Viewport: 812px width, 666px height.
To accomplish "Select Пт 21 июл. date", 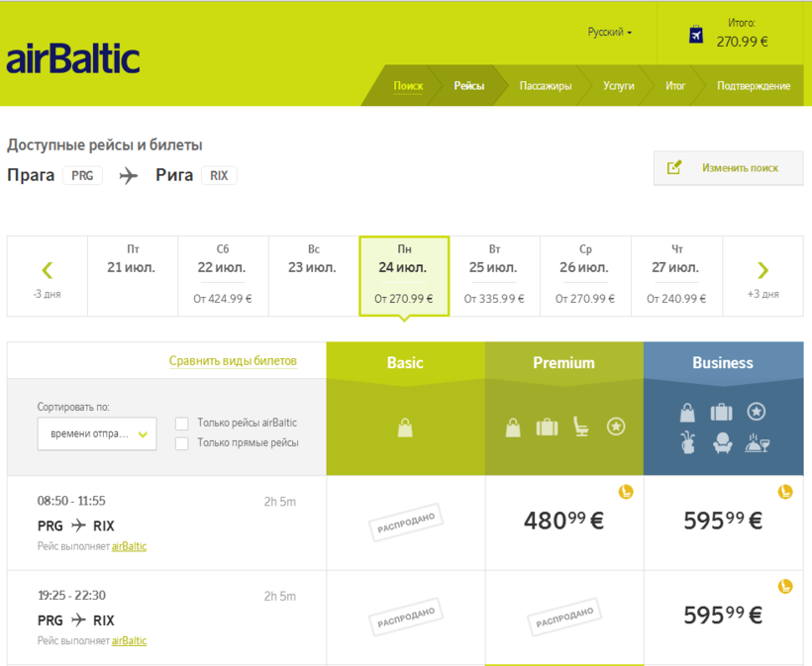I will tap(133, 276).
